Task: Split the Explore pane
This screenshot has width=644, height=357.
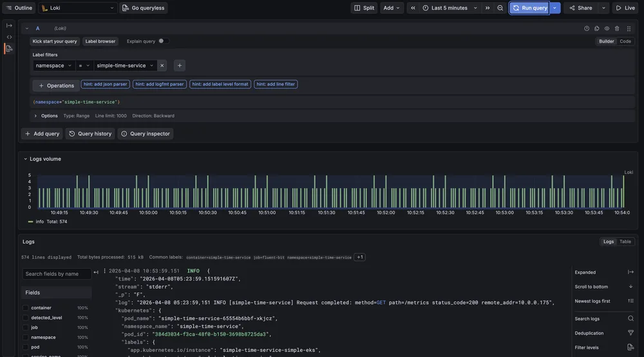Action: [x=364, y=8]
